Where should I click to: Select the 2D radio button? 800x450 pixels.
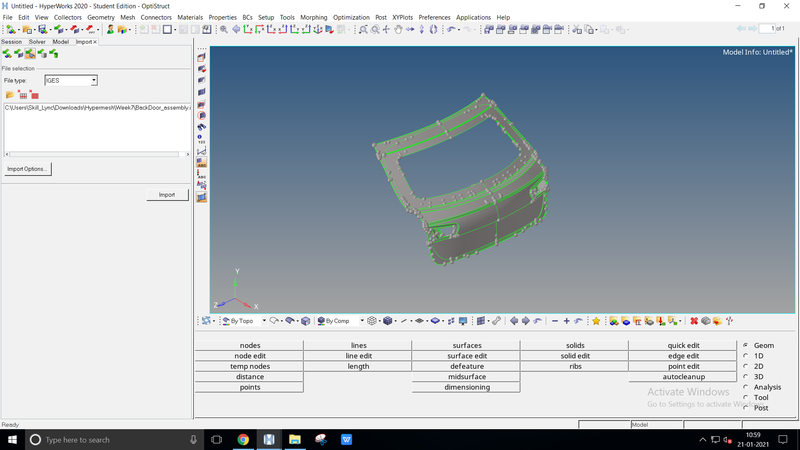(745, 366)
